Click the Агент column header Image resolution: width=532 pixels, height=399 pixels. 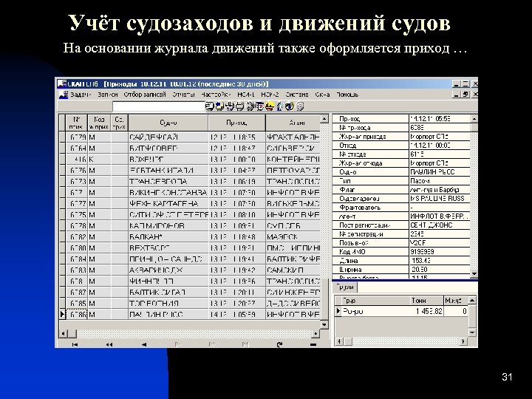coord(293,123)
